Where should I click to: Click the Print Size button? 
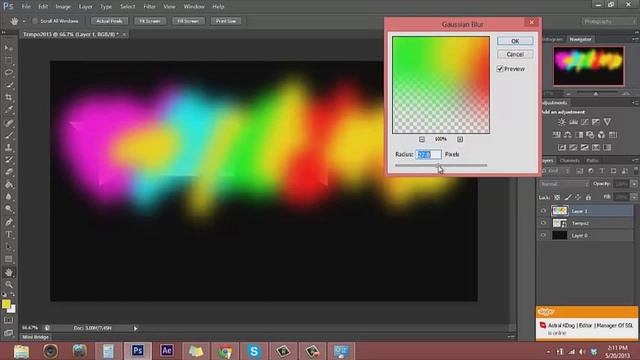coord(226,21)
